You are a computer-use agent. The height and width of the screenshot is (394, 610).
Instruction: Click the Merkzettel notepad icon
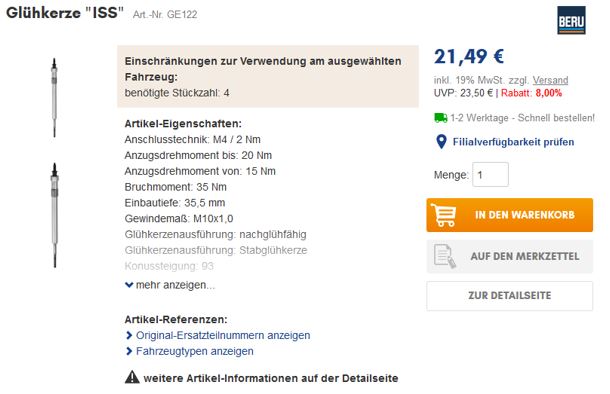click(x=445, y=256)
